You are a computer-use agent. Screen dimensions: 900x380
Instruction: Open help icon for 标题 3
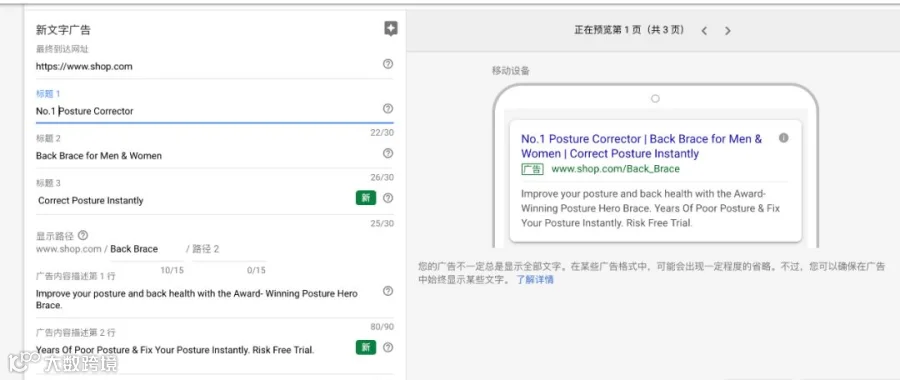(388, 198)
